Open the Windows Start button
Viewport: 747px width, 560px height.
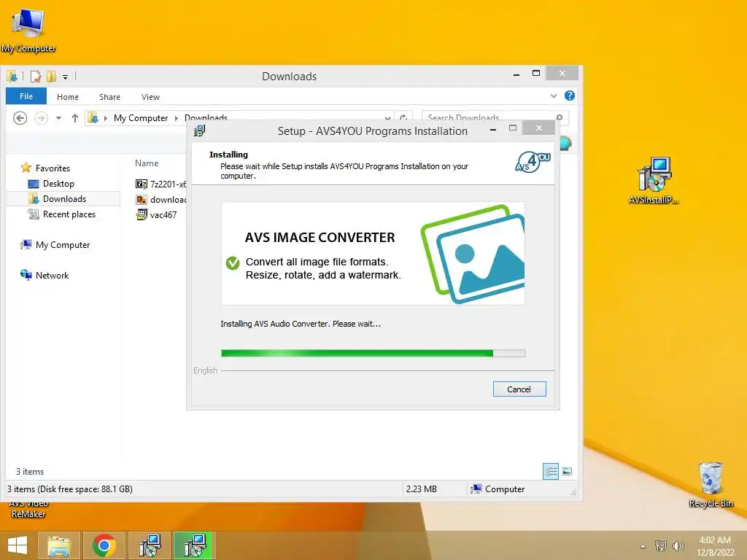18,545
